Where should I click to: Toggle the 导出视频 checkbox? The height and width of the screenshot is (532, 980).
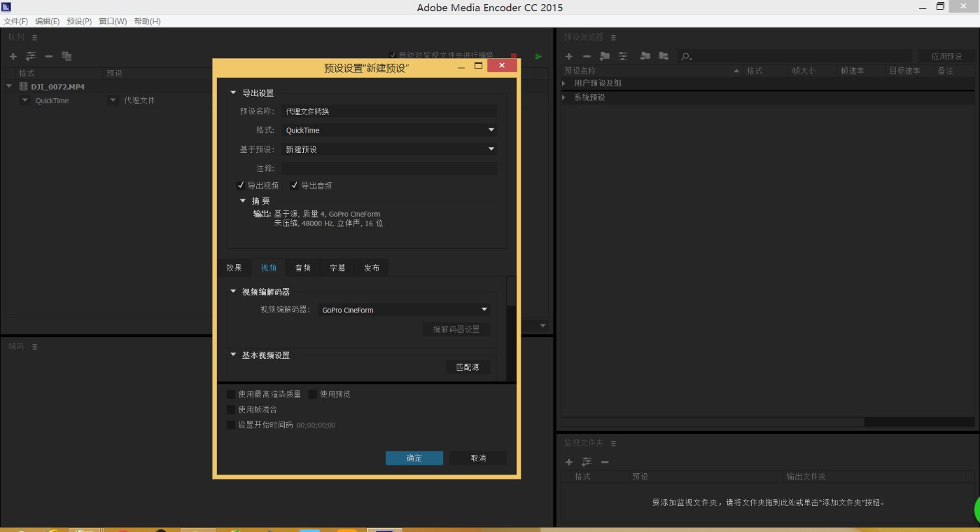click(x=240, y=186)
